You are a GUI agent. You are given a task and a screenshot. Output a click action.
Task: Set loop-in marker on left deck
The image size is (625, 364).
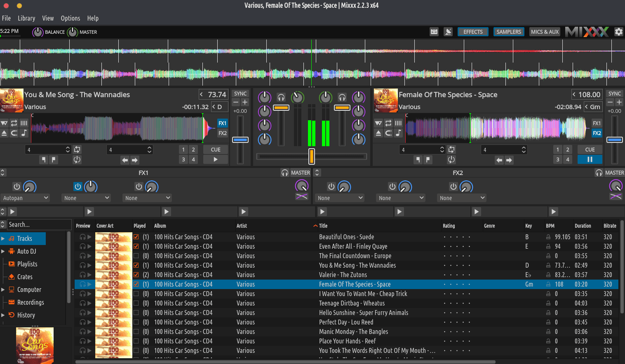tap(44, 160)
